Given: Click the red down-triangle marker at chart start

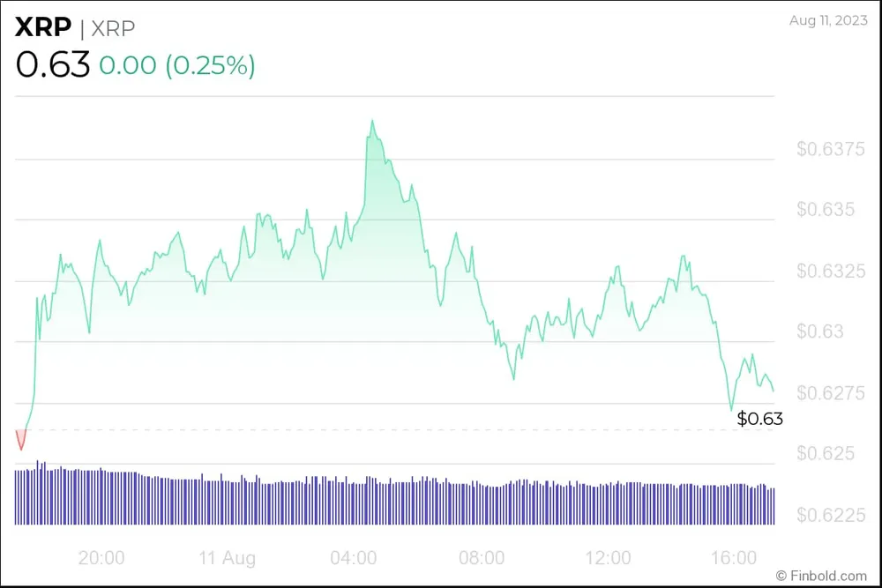Looking at the screenshot, I should tap(21, 439).
